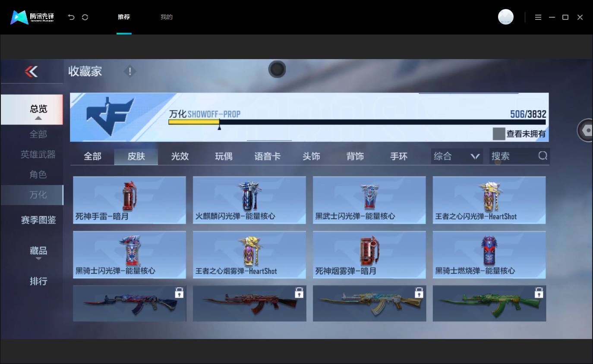Open the 黑骑士燃烧弹-能量核心 card

pos(489,255)
